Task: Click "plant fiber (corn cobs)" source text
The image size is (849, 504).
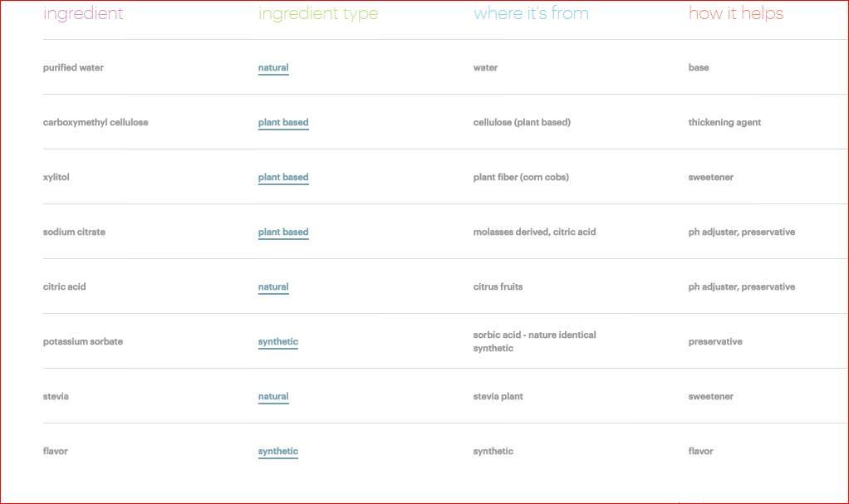Action: pos(521,178)
